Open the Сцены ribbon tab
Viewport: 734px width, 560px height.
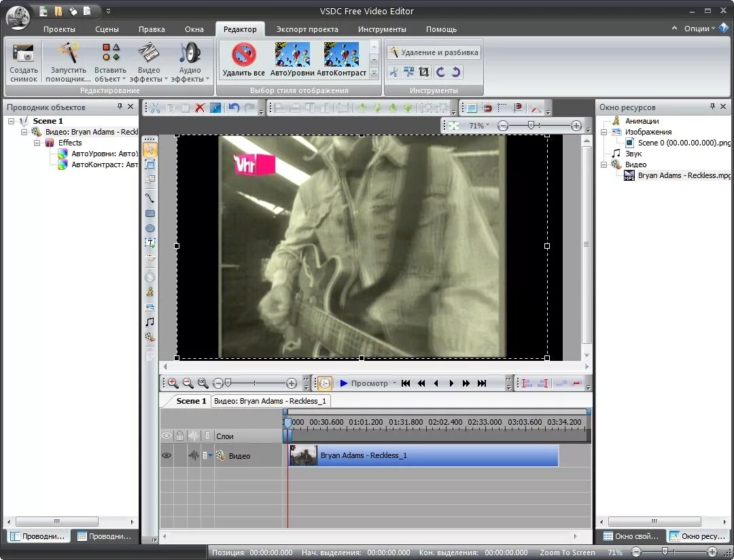107,29
